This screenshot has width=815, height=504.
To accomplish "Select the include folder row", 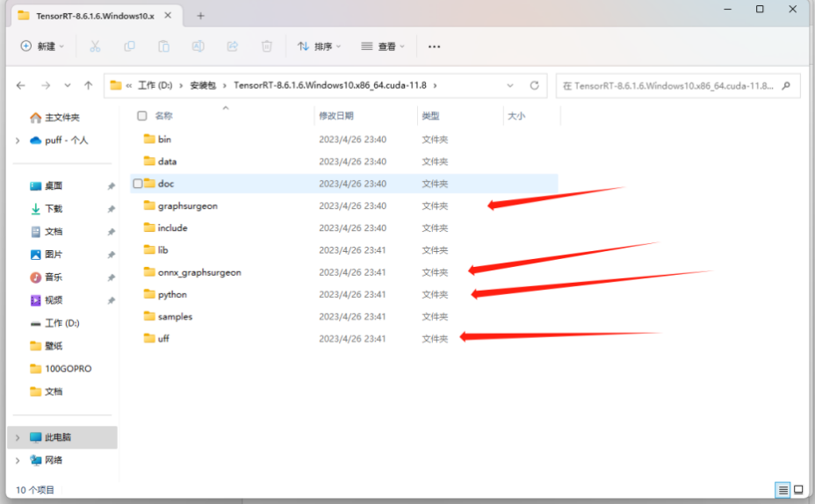I will [344, 227].
